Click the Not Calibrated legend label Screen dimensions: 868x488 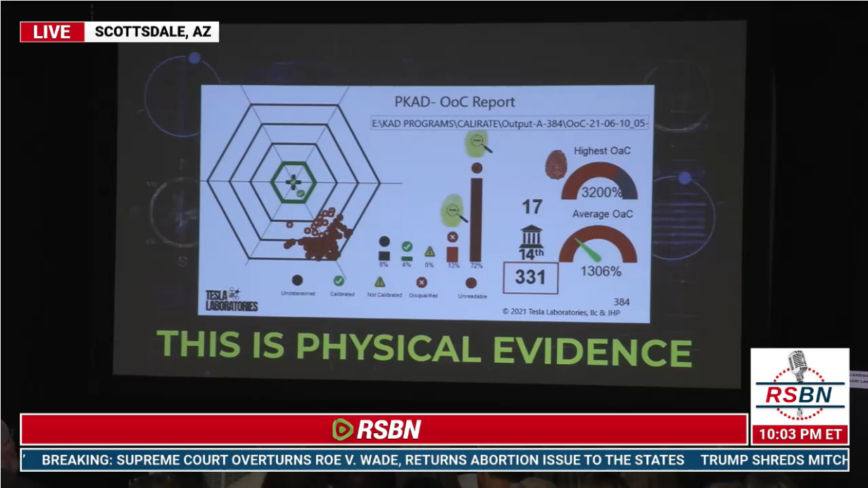coord(384,295)
